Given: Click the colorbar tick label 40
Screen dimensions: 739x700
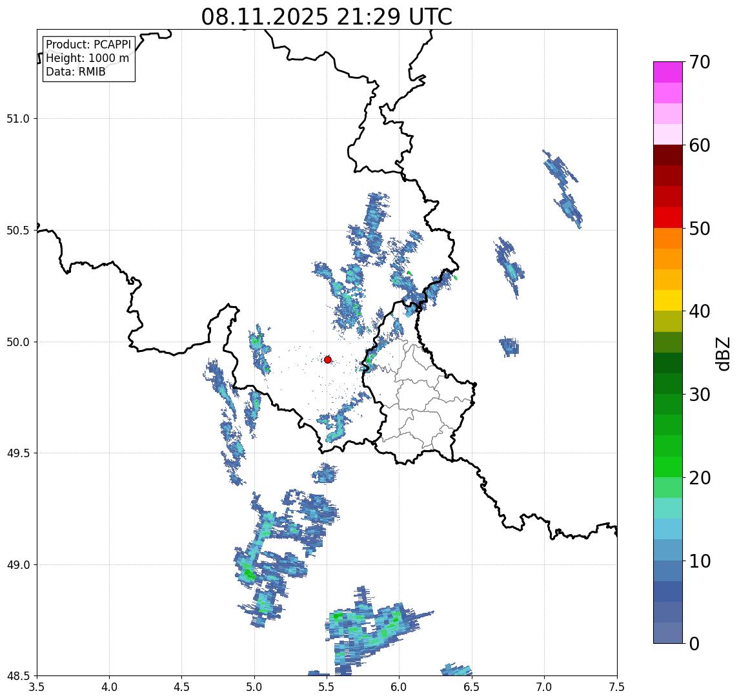Looking at the screenshot, I should (x=700, y=311).
